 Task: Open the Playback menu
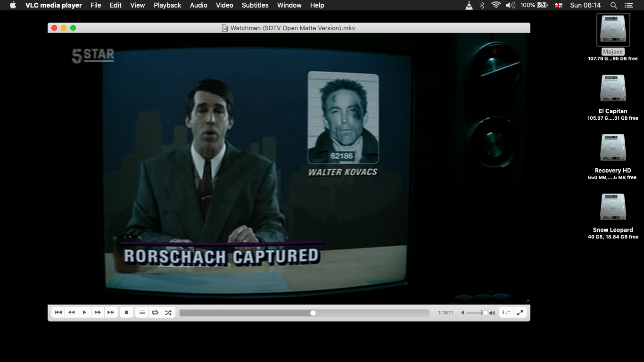click(x=167, y=5)
